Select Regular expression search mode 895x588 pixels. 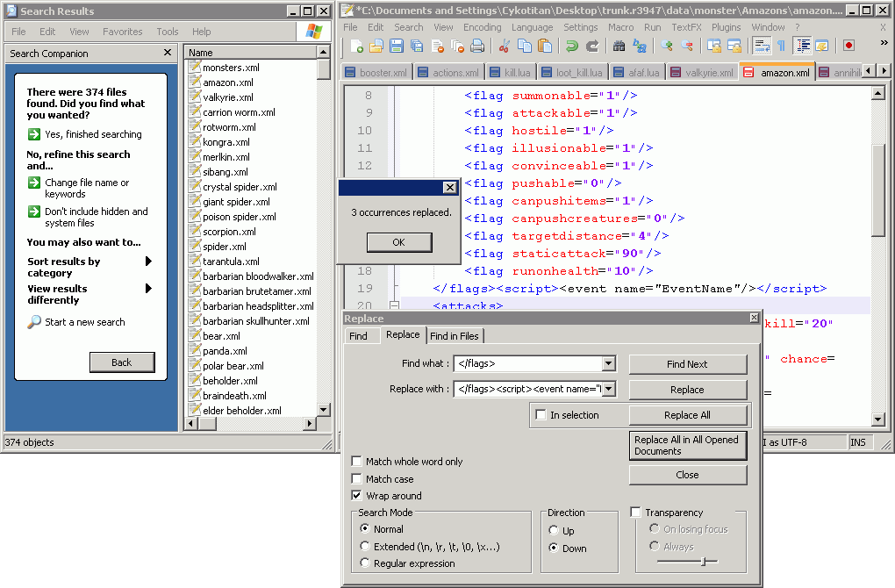coord(365,563)
